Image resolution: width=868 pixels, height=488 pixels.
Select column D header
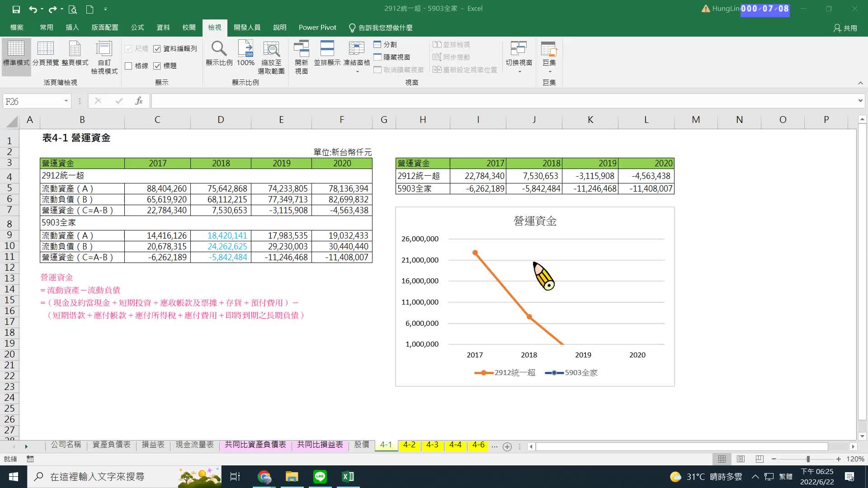coord(221,120)
